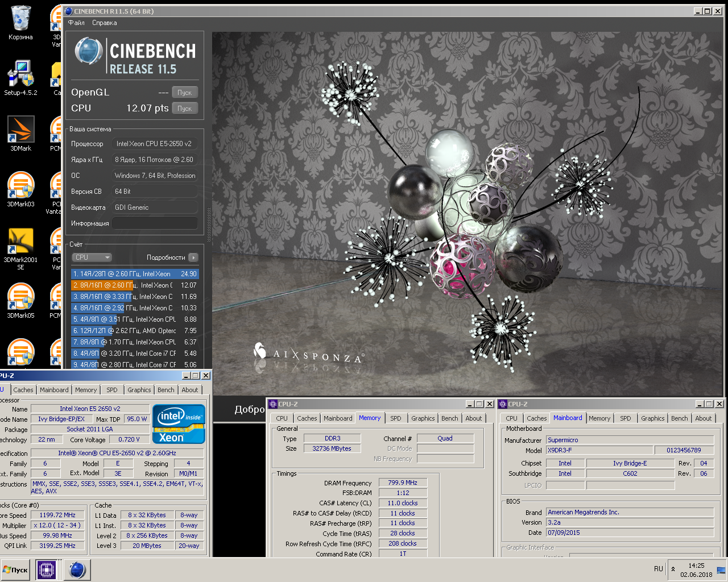Open Caches tab in left CPU-Z window
This screenshot has width=728, height=582.
(23, 390)
